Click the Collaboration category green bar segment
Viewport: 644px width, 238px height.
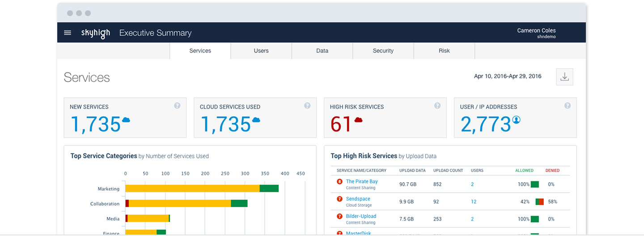[239, 203]
